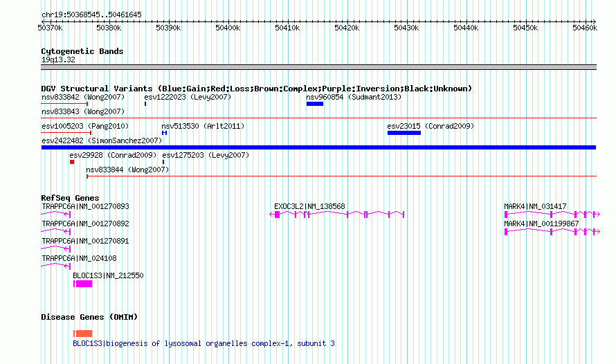616x364 pixels.
Task: Click the nsv513530 (Arlt2011) label
Action: pos(203,126)
